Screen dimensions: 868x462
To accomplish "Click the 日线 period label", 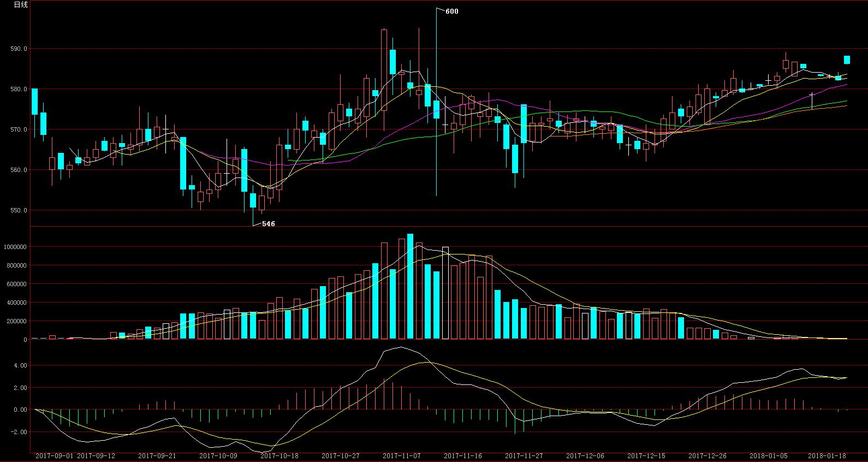I will tap(21, 5).
